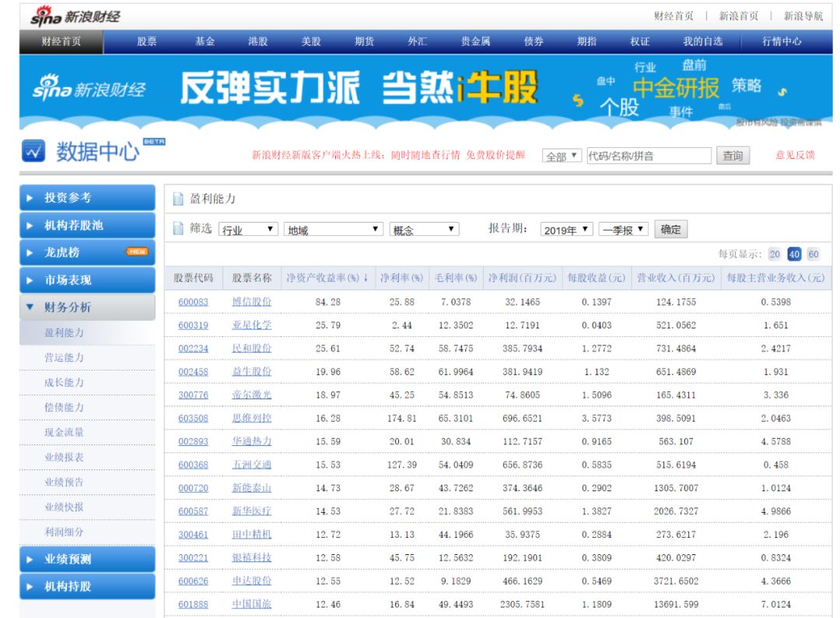
Task: Open the 中国国旅 stock name link
Action: pyautogui.click(x=252, y=605)
